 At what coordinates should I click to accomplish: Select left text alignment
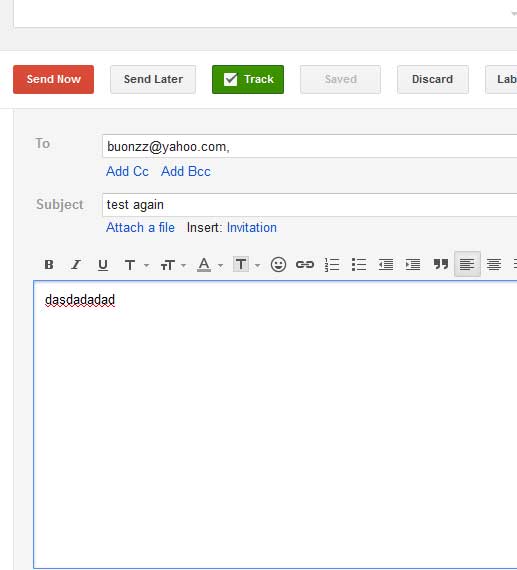467,264
